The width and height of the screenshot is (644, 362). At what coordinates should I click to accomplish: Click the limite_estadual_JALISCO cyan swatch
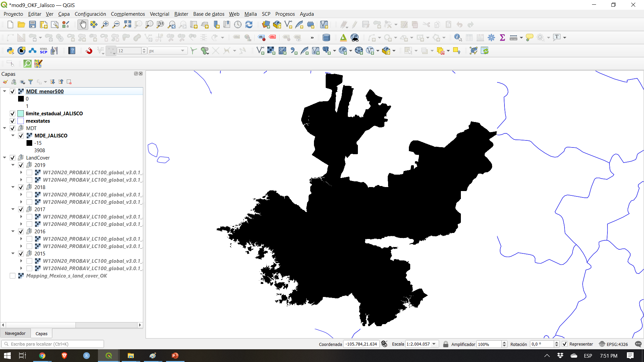click(x=20, y=113)
